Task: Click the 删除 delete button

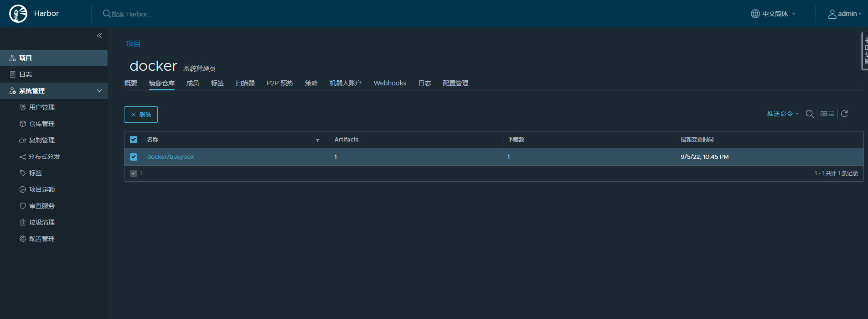Action: point(141,115)
